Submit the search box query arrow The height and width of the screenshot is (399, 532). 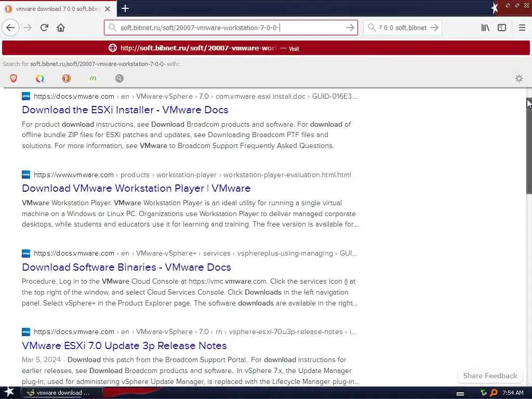[x=434, y=28]
